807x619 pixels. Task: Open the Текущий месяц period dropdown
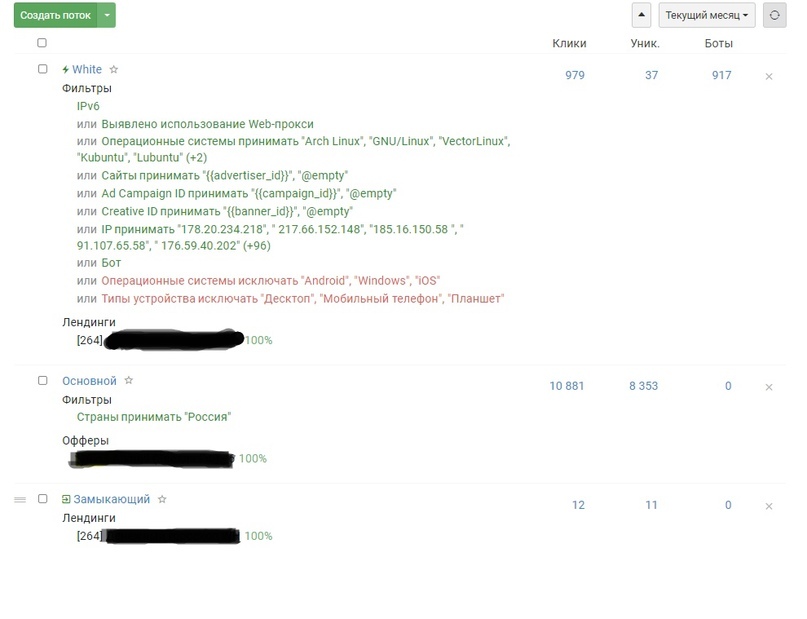click(x=707, y=15)
